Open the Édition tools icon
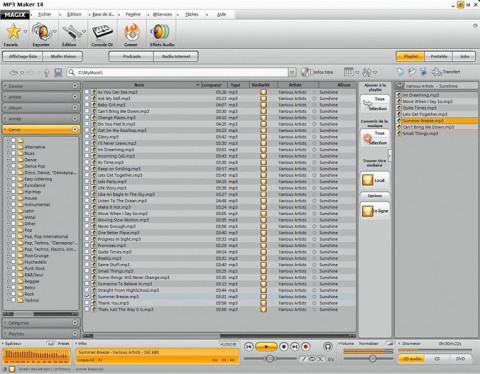The height and width of the screenshot is (374, 480). click(x=71, y=32)
